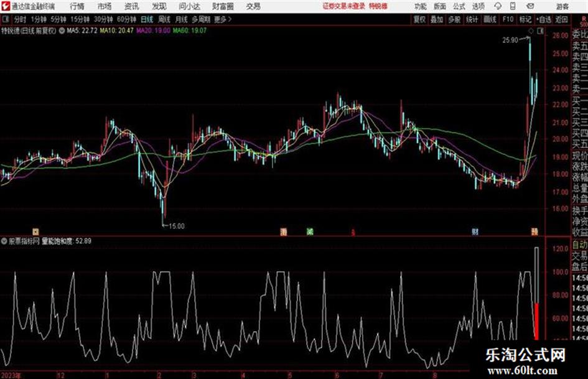The image size is (588, 379).
Task: Click the 标记 toolbar button
Action: pos(525,19)
